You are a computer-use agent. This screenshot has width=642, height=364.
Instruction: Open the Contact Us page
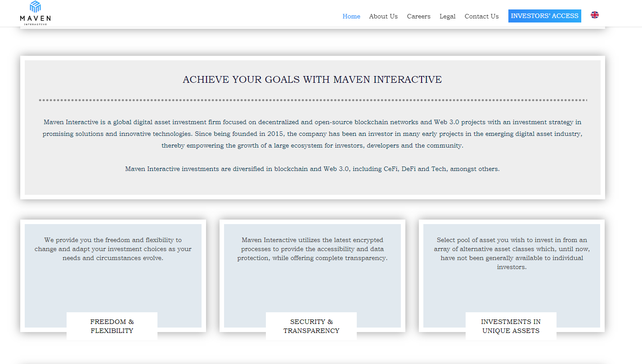tap(481, 16)
